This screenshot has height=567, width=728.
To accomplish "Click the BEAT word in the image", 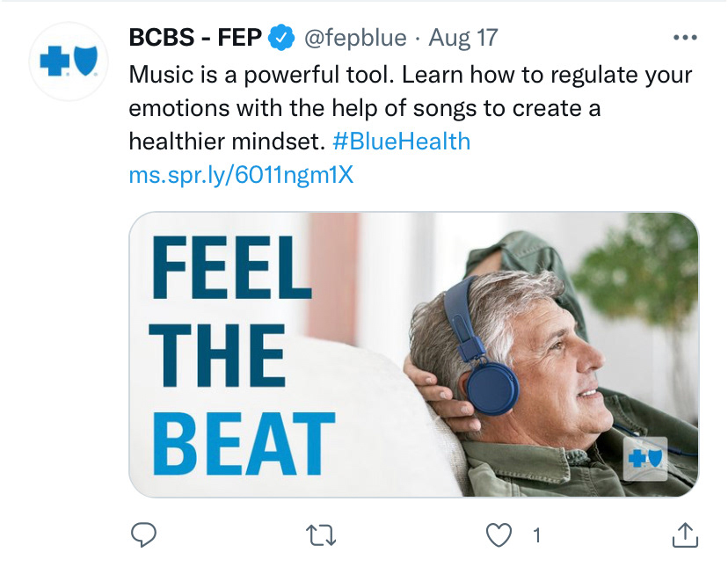I will 244,444.
